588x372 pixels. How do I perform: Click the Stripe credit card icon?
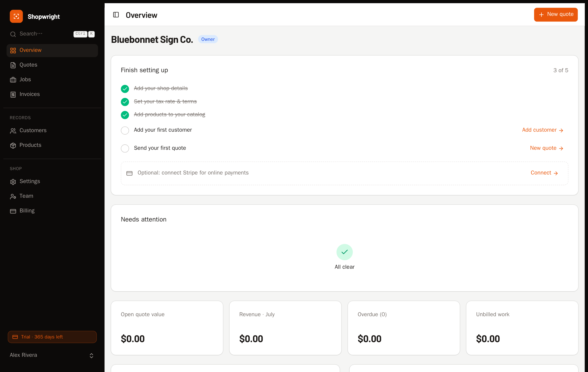click(x=129, y=173)
